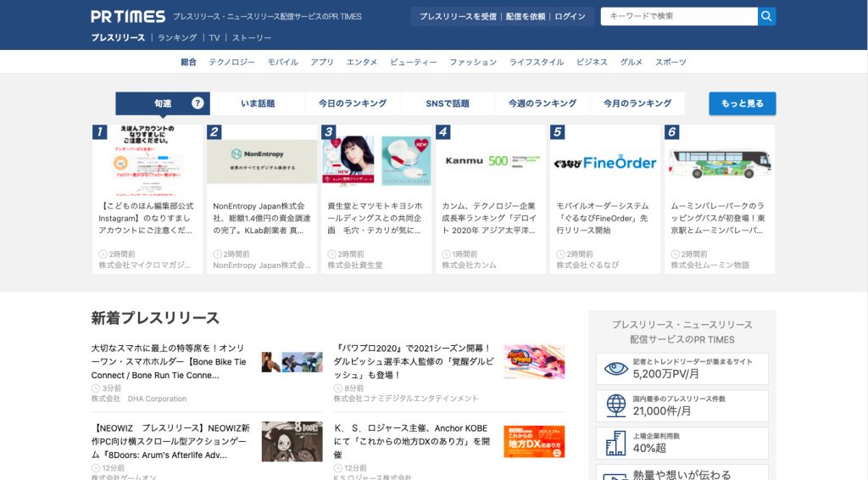Open プレスリリースを受信 link
This screenshot has width=868, height=480.
coord(458,16)
